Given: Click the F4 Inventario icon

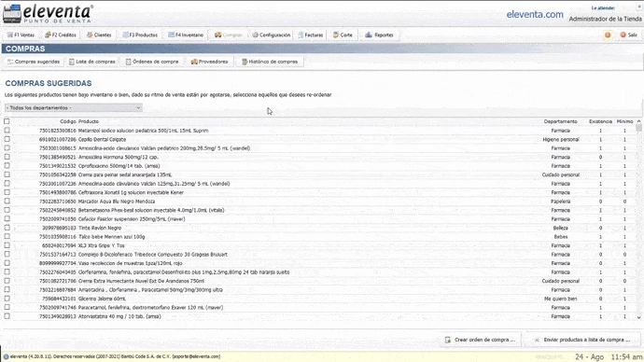Looking at the screenshot, I should click(x=172, y=35).
